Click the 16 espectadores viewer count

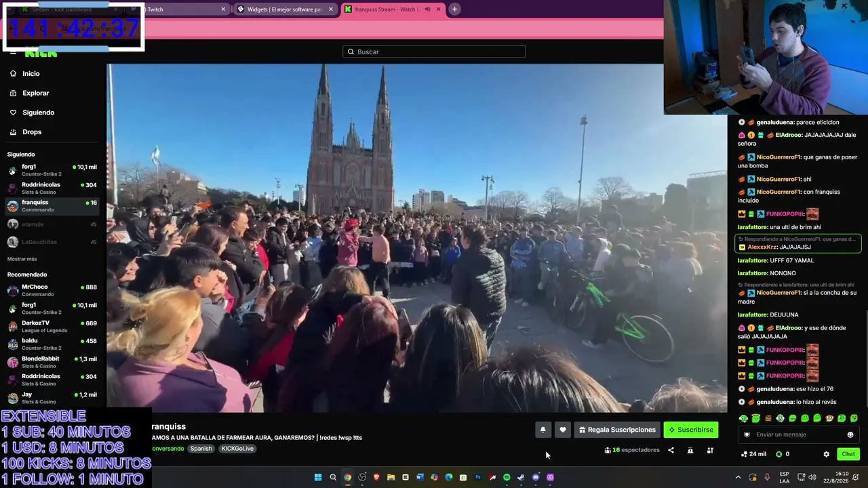632,450
